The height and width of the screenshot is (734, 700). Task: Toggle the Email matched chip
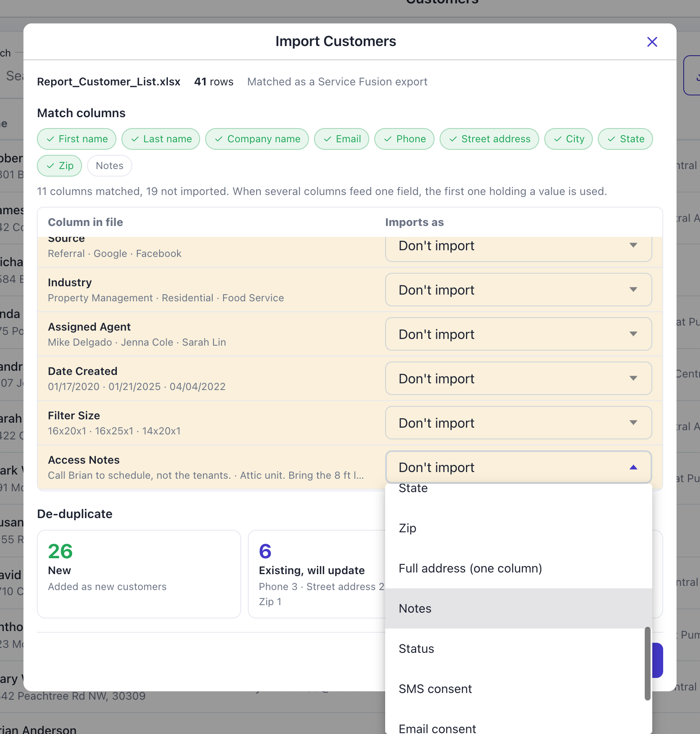tap(342, 139)
